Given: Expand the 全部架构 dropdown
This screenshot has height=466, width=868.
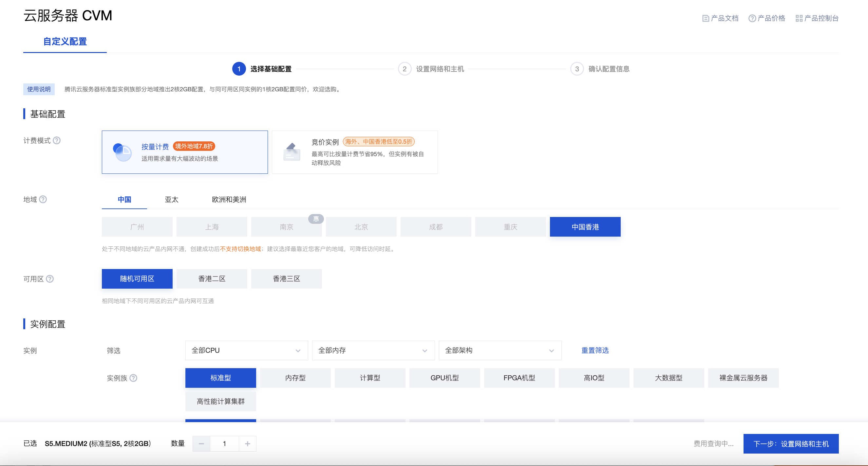Looking at the screenshot, I should [x=500, y=350].
